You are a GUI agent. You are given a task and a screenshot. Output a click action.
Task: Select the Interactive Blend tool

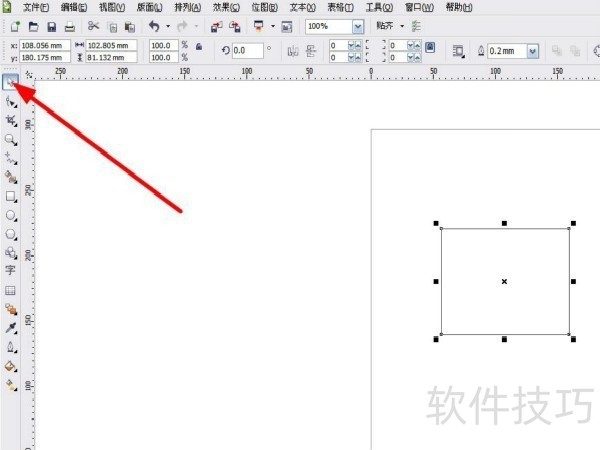tap(11, 309)
